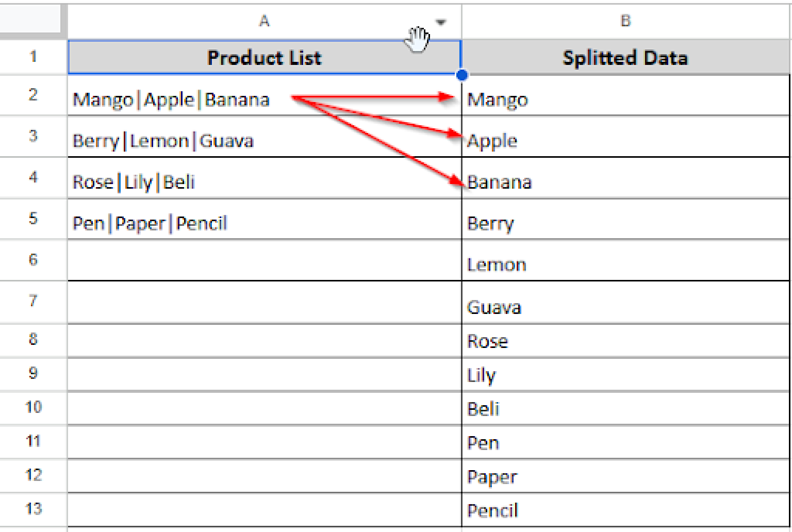The width and height of the screenshot is (792, 532).
Task: Select the Splitted Data header cell
Action: [x=625, y=57]
